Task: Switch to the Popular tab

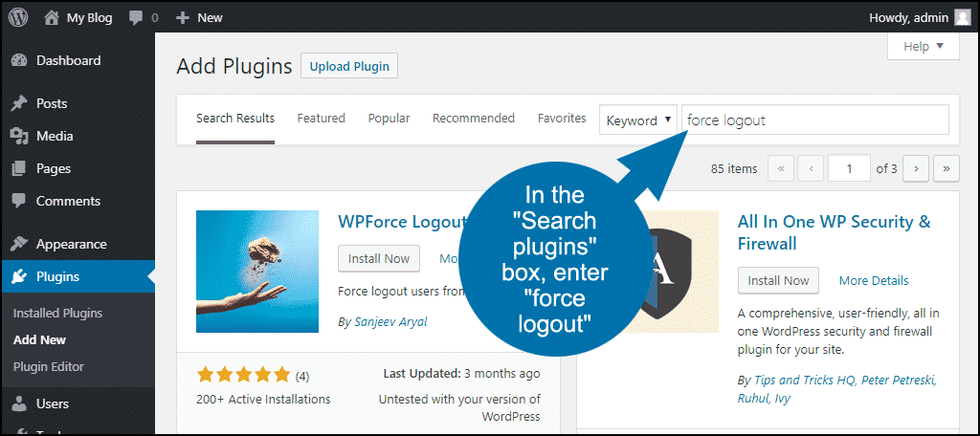Action: (x=389, y=118)
